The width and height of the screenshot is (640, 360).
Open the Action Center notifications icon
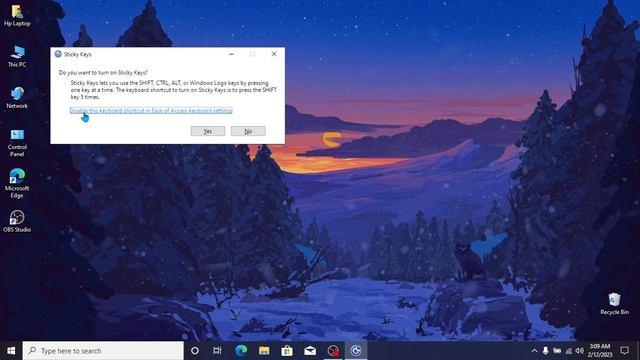click(x=624, y=351)
